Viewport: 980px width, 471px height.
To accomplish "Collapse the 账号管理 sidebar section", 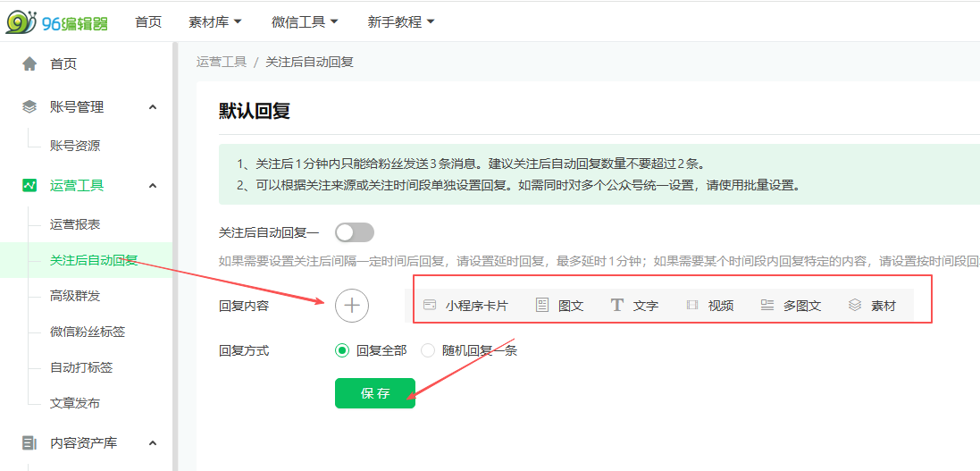I will [x=152, y=107].
